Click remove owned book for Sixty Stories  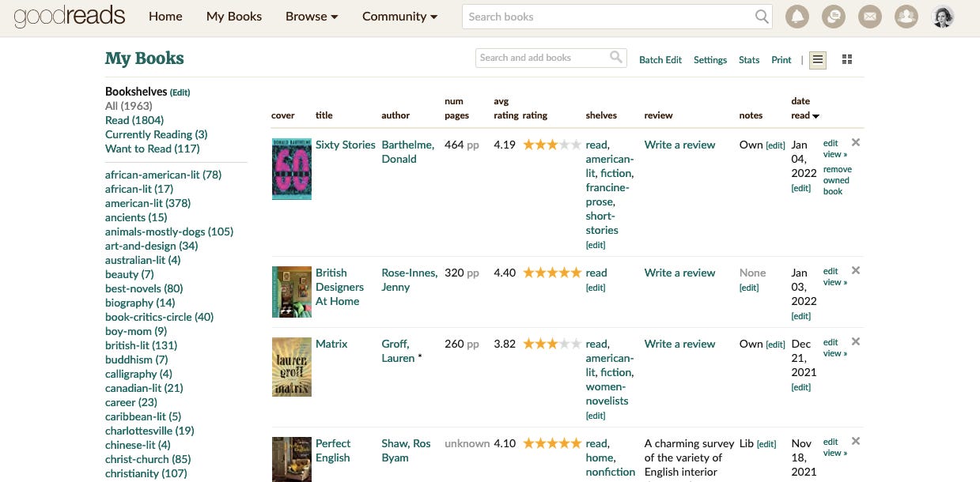point(838,180)
